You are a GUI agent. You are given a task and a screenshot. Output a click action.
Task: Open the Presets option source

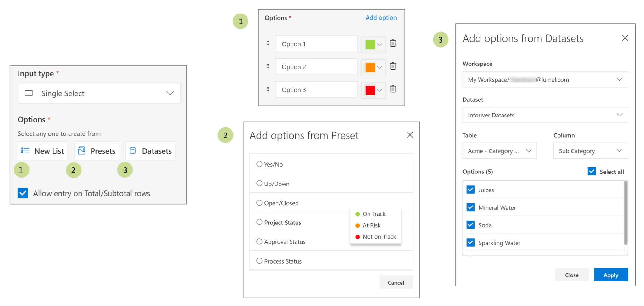[96, 151]
